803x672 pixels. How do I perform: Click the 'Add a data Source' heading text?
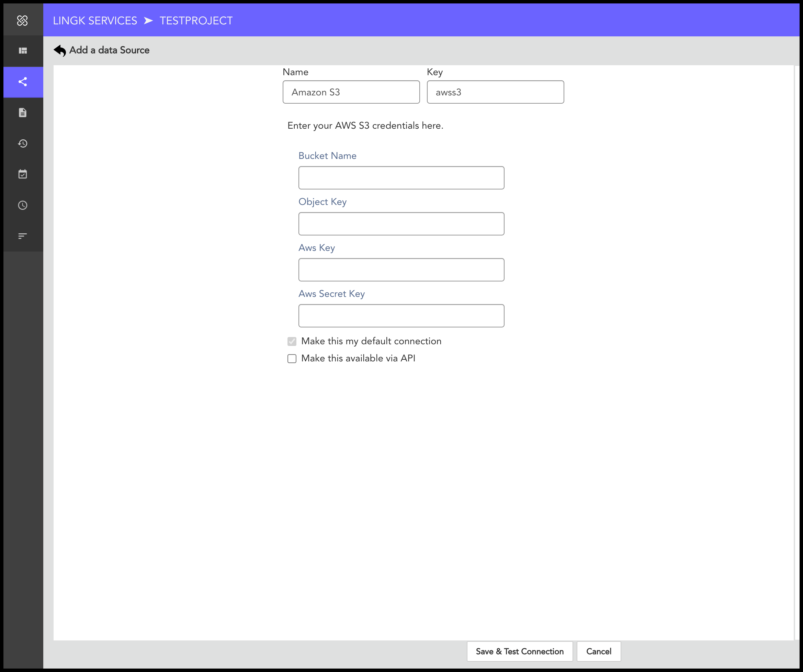[109, 50]
